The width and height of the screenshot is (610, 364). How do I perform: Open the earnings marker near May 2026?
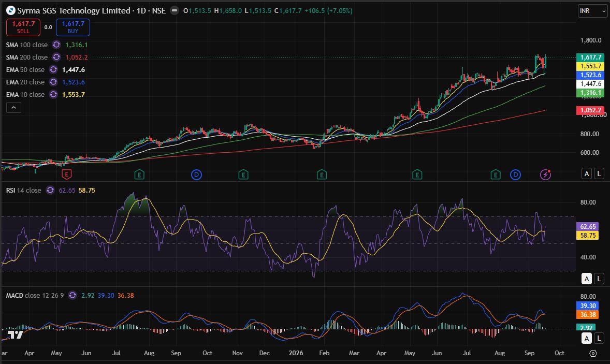tap(417, 174)
